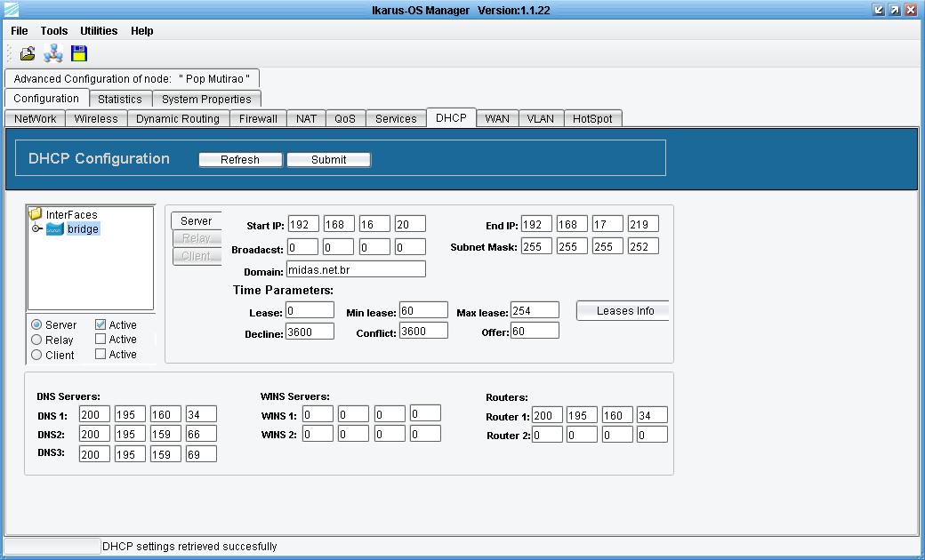Viewport: 925px width, 560px height.
Task: Click the DNS3 last octet field 69
Action: coord(201,454)
